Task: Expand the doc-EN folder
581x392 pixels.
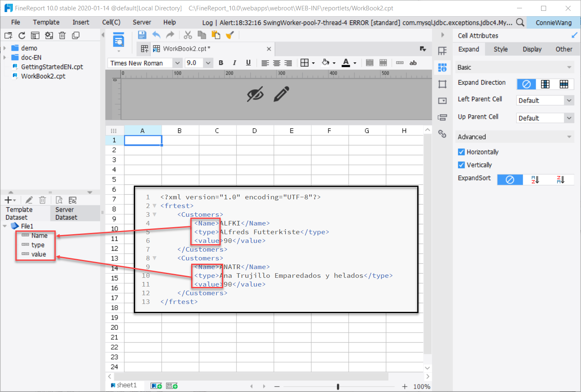Action: tap(5, 58)
